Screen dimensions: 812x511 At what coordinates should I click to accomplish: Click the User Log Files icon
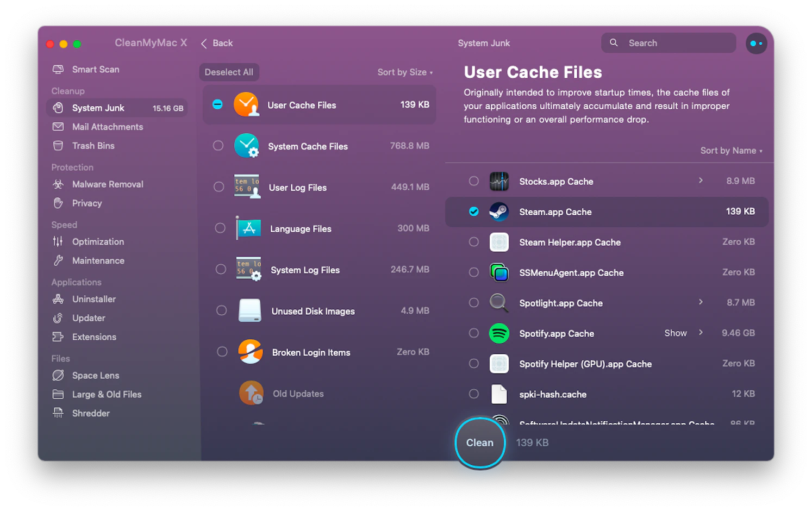click(247, 186)
